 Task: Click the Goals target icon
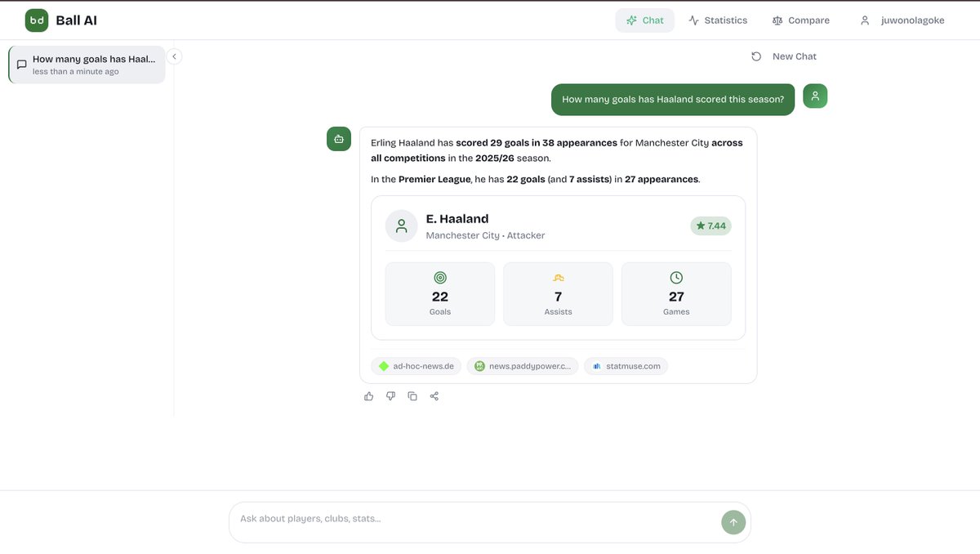[x=440, y=278]
